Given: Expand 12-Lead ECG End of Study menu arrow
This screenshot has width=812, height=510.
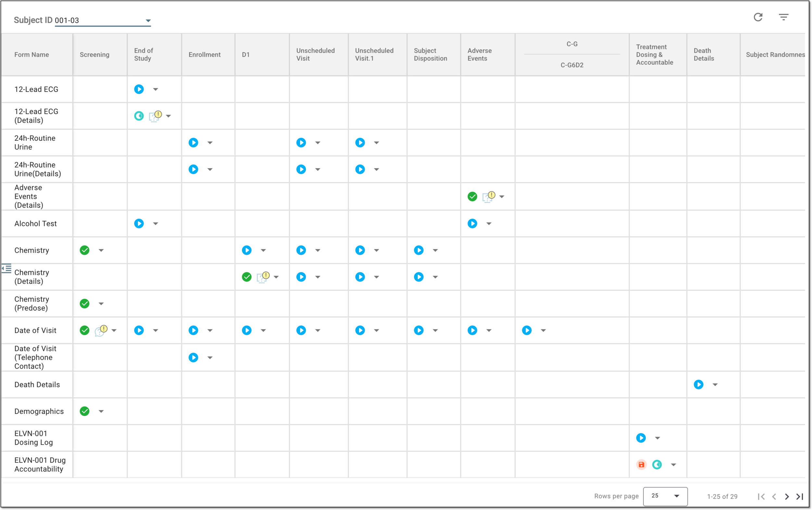Looking at the screenshot, I should [155, 89].
